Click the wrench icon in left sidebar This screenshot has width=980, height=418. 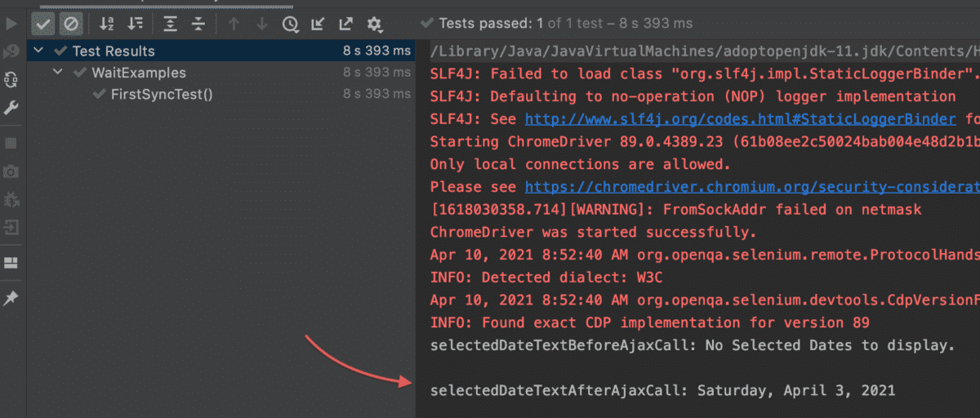pyautogui.click(x=11, y=108)
